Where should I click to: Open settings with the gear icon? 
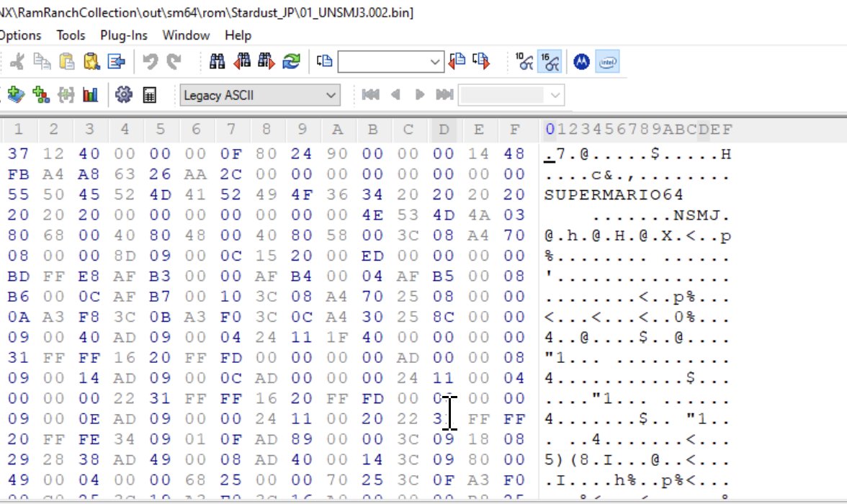[124, 94]
